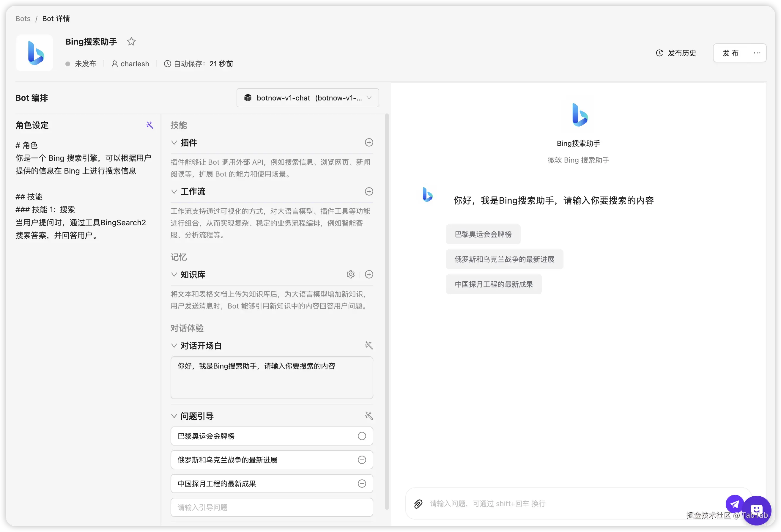Go to Bots in breadcrumb
The width and height of the screenshot is (781, 532).
click(x=23, y=18)
